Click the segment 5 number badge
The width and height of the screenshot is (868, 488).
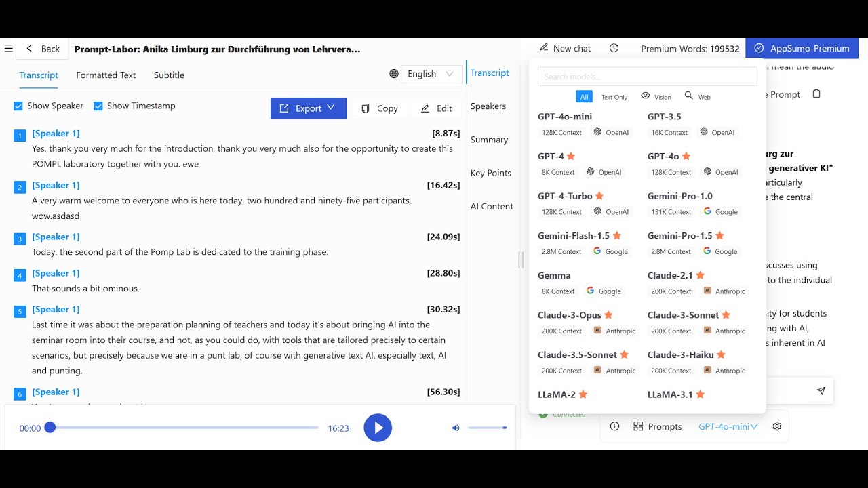(x=20, y=311)
